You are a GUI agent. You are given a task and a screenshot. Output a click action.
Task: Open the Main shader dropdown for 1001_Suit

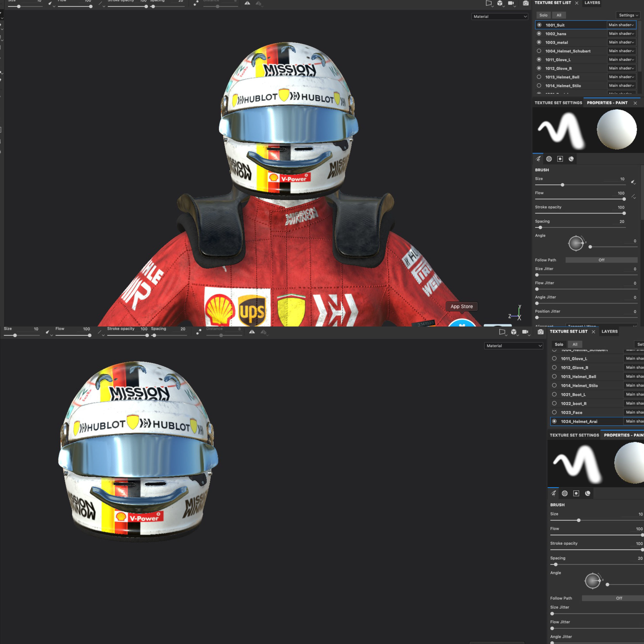pyautogui.click(x=621, y=25)
